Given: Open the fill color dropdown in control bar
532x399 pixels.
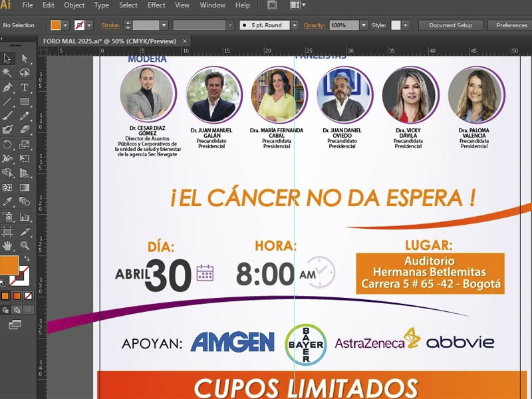Looking at the screenshot, I should (65, 25).
